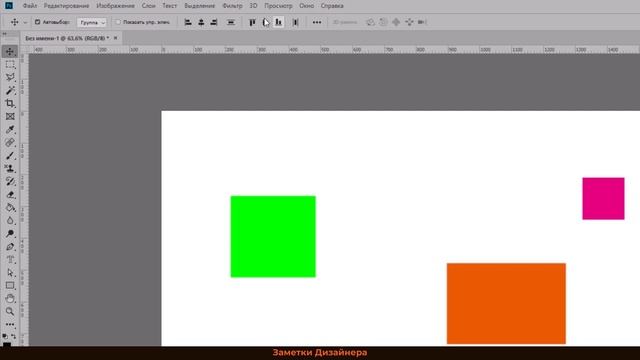Open the Справка menu
The image size is (640, 360).
pyautogui.click(x=332, y=6)
